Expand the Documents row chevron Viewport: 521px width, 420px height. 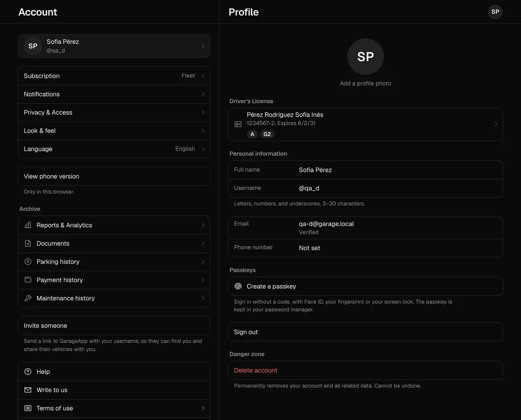click(203, 243)
